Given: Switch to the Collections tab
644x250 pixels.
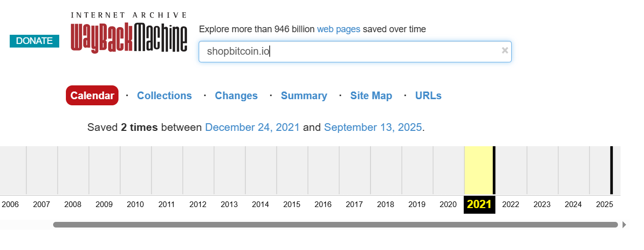Looking at the screenshot, I should (x=164, y=96).
